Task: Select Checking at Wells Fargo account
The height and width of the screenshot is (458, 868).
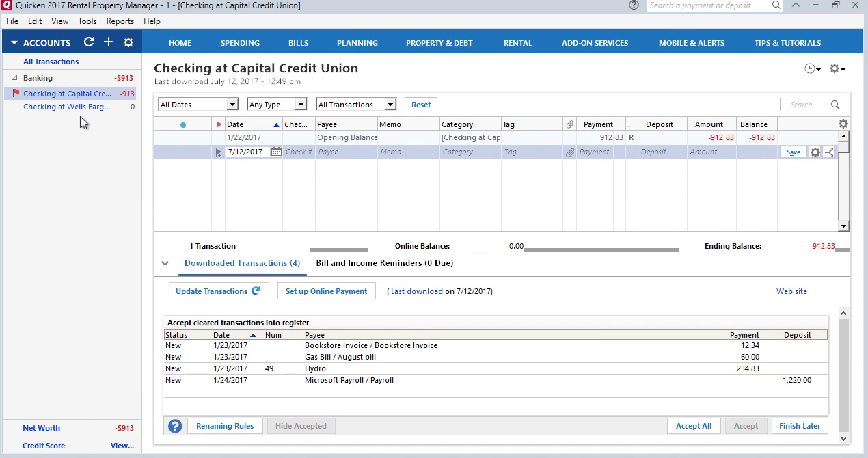Action: (x=67, y=107)
